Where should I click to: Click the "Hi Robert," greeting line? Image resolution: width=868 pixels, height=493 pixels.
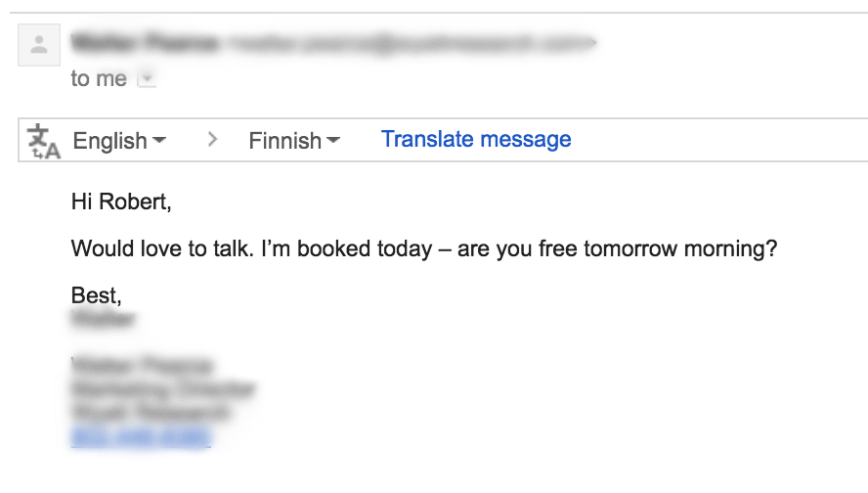[x=121, y=203]
